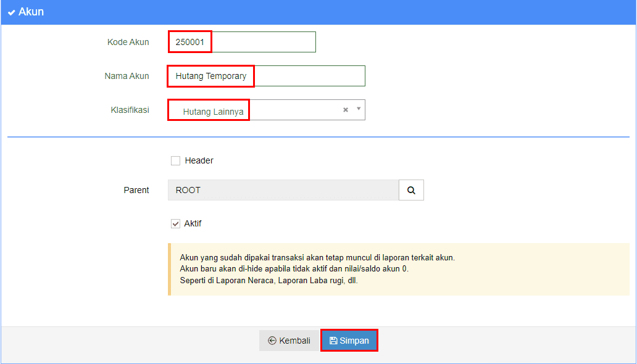Click the Aktif label text
637x364 pixels.
point(193,223)
